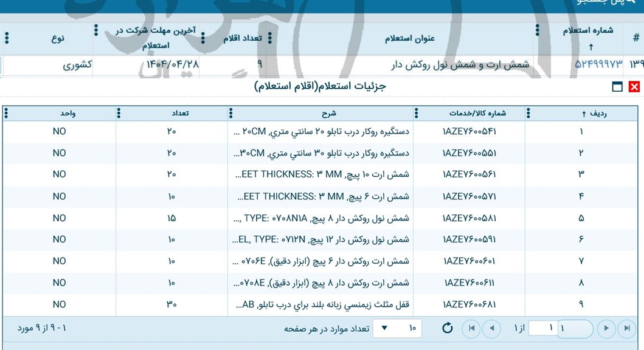The width and height of the screenshot is (644, 350).
Task: Refresh the inquiry items table
Action: point(448,327)
